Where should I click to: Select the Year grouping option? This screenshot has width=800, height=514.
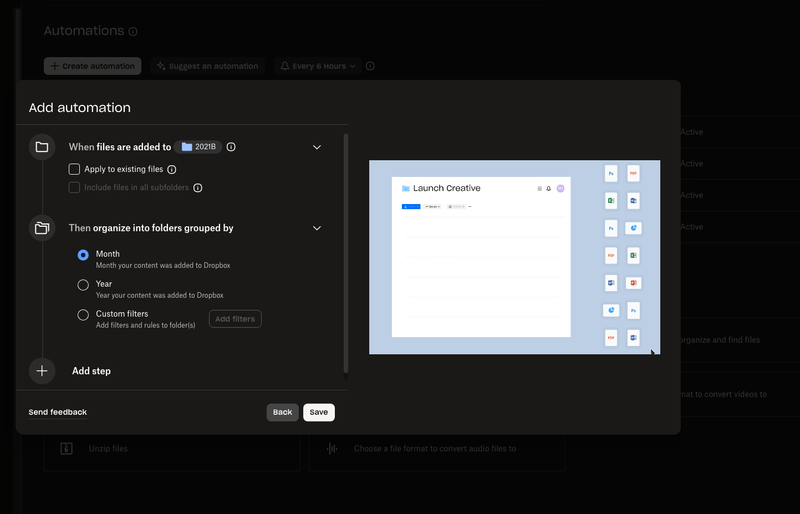[x=83, y=285]
